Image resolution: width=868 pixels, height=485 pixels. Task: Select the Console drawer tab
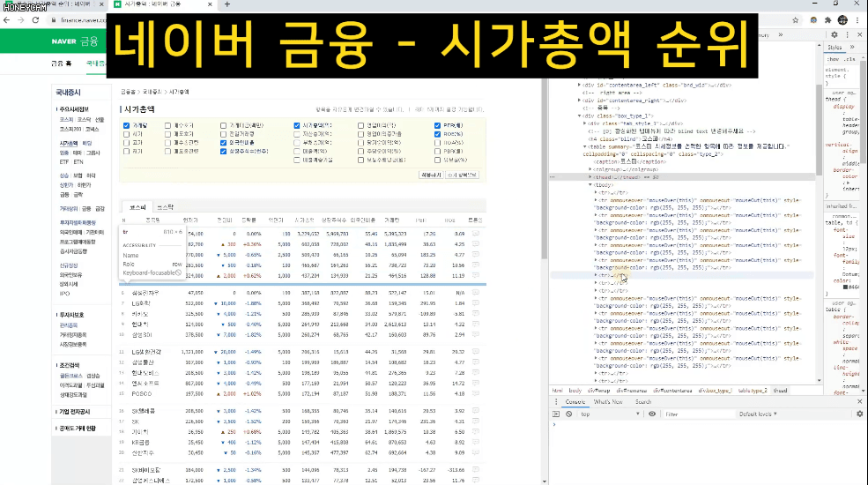(575, 402)
